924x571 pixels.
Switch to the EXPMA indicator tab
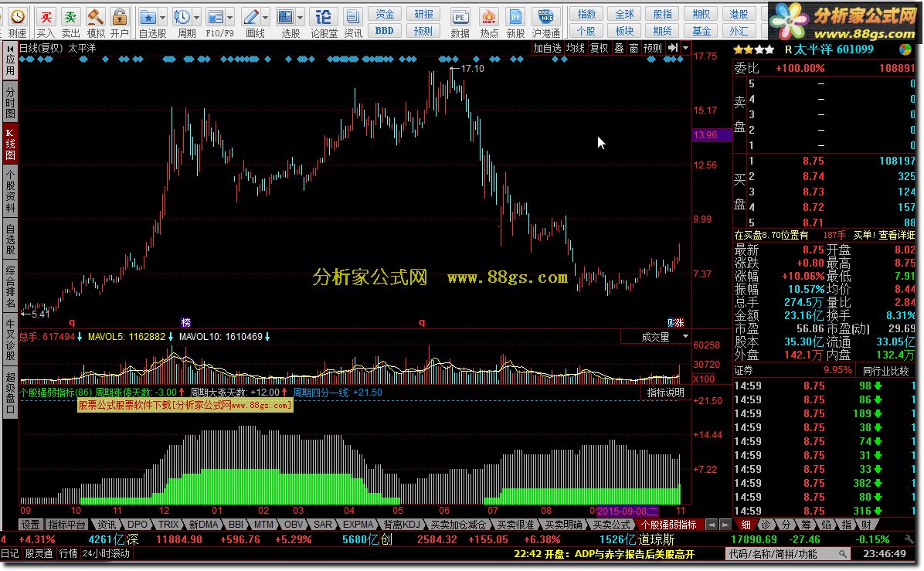coord(358,524)
